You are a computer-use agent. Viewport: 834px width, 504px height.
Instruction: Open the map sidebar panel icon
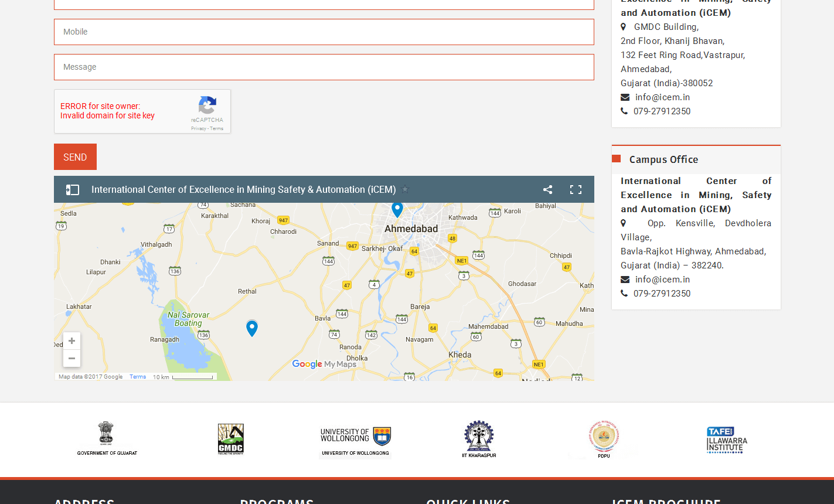pos(73,189)
